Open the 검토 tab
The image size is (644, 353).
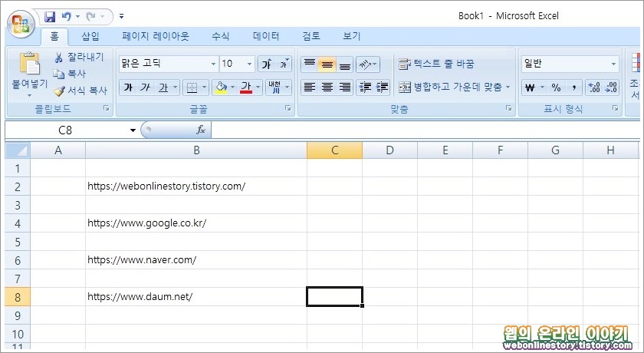pyautogui.click(x=311, y=37)
